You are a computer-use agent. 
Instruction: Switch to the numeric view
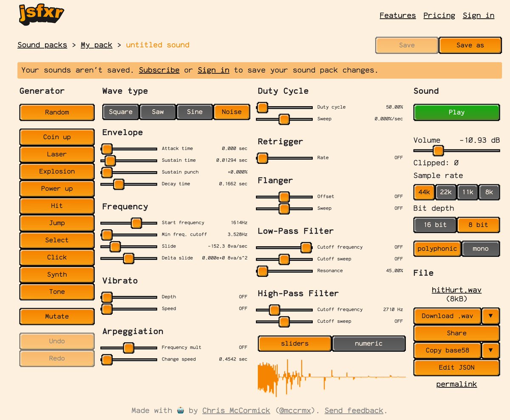pyautogui.click(x=369, y=343)
